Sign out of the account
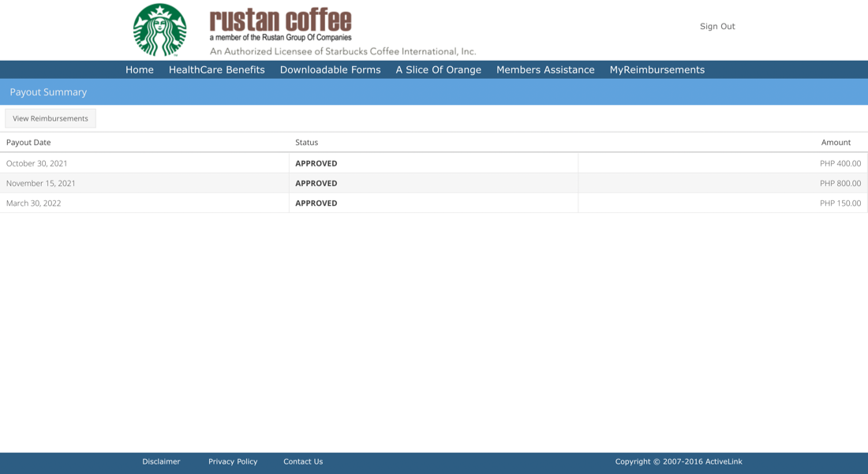This screenshot has width=868, height=474. pyautogui.click(x=716, y=27)
